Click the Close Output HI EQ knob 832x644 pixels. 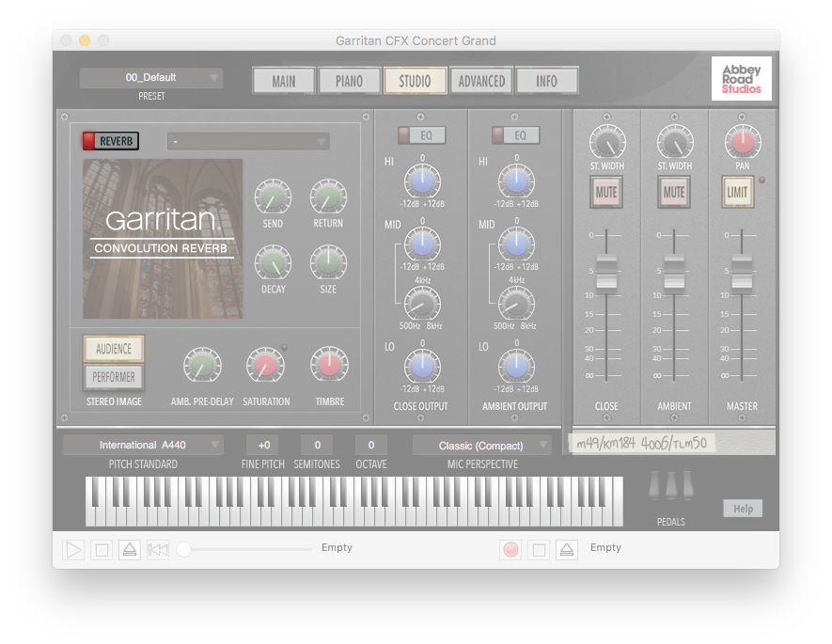422,181
